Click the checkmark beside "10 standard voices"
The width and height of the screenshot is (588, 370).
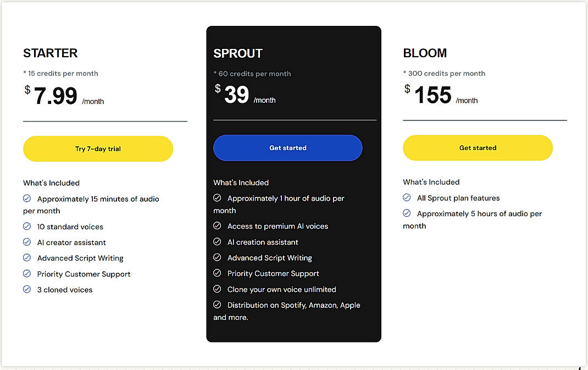pyautogui.click(x=26, y=227)
